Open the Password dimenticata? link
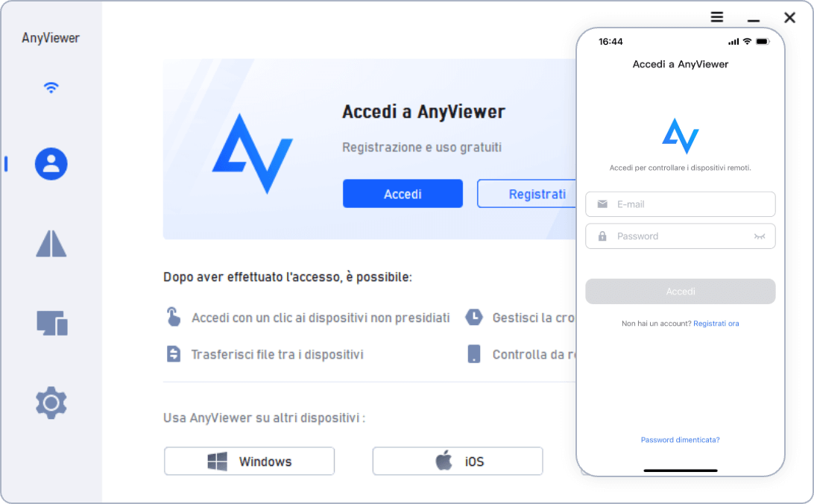The width and height of the screenshot is (814, 504). [680, 440]
